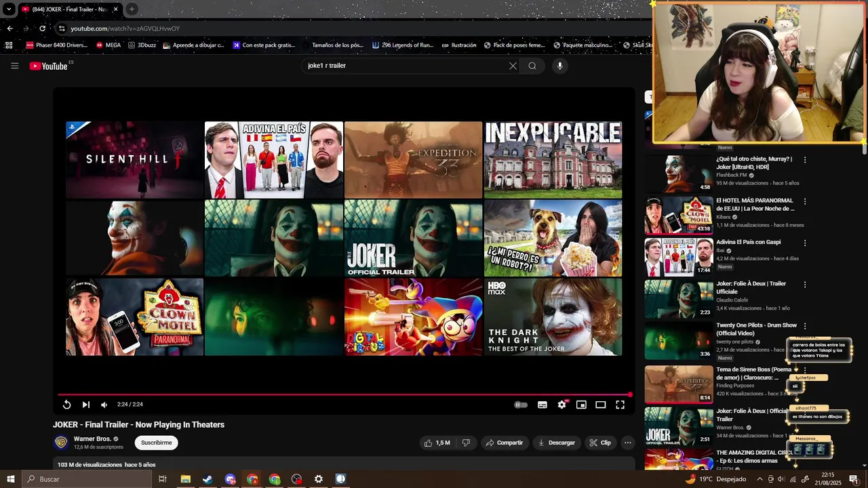Image resolution: width=868 pixels, height=488 pixels.
Task: Open a new browser tab
Action: click(132, 9)
